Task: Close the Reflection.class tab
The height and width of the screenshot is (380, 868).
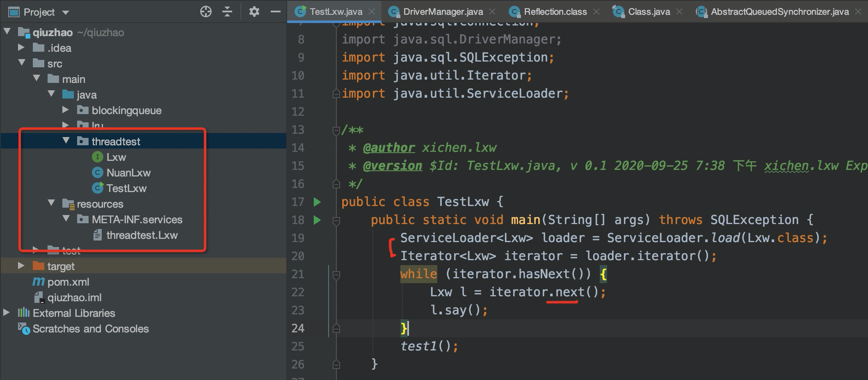Action: (x=596, y=11)
